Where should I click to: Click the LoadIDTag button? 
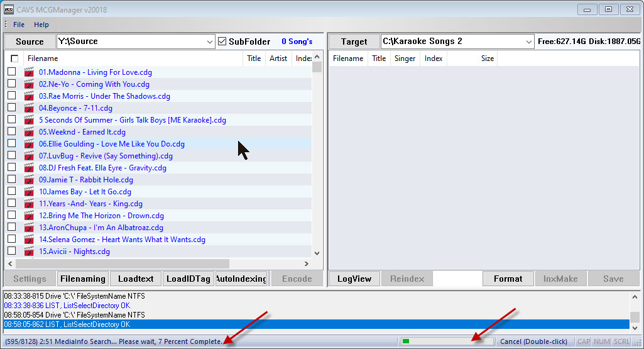coord(188,279)
